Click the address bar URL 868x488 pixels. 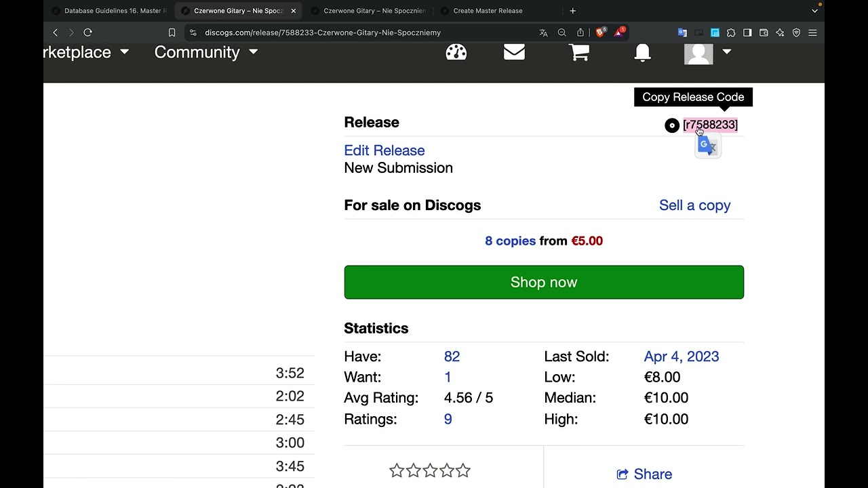click(323, 33)
